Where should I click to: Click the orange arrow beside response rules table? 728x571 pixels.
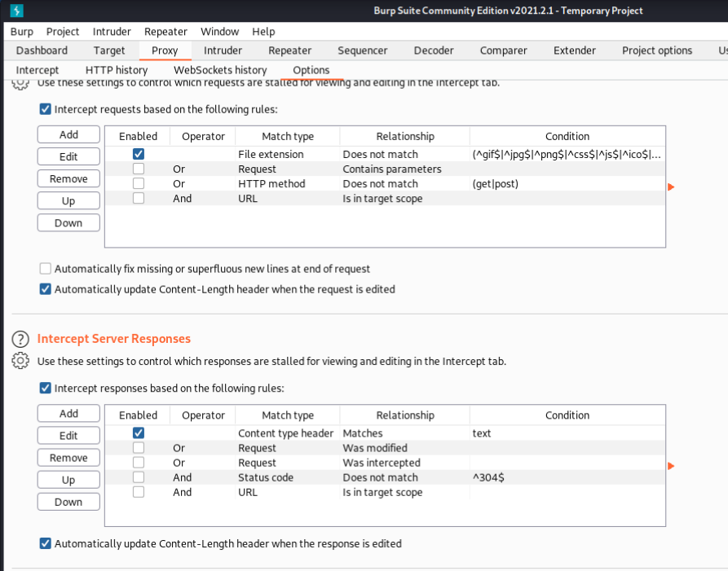pos(671,466)
